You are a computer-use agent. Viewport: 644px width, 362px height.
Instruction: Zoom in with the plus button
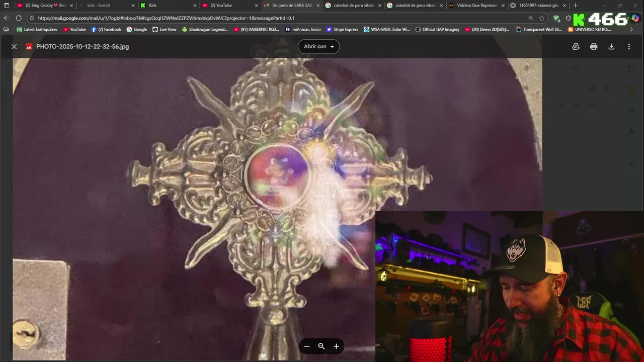tap(336, 346)
